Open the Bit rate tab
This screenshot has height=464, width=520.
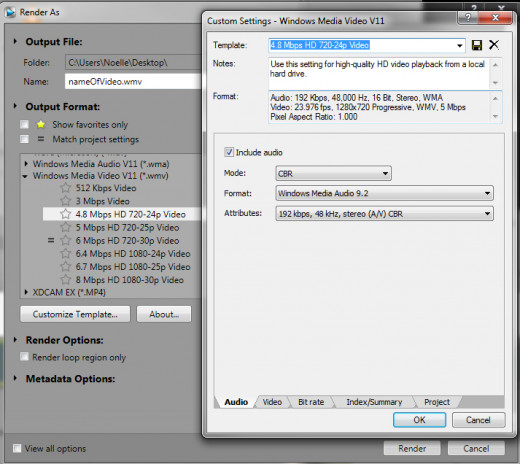pyautogui.click(x=311, y=402)
